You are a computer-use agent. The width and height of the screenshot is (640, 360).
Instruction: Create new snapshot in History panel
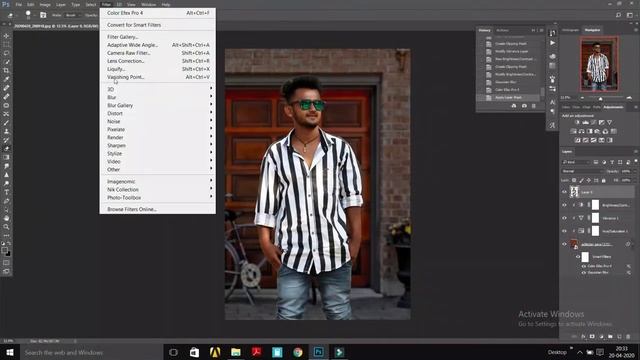click(524, 106)
